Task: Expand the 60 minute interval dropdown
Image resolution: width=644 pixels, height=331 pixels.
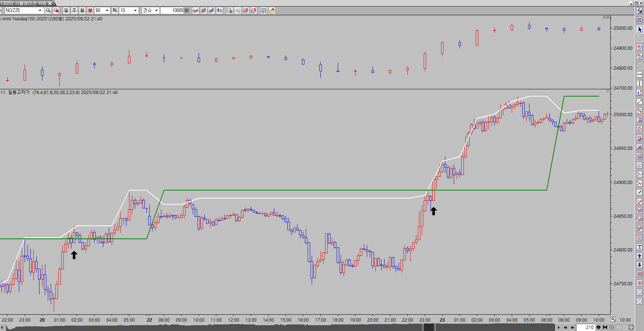Action: [107, 11]
